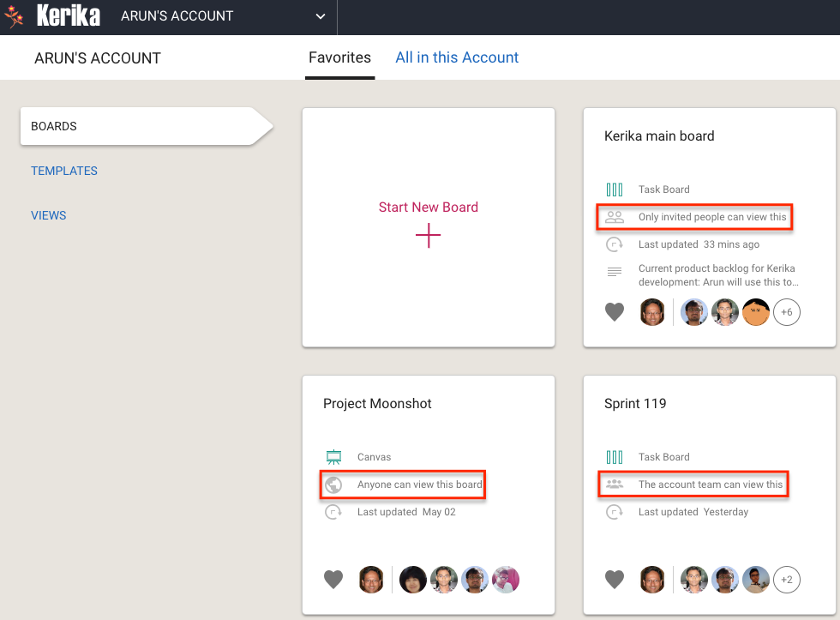
Task: Expand the +2 more members on Sprint 119
Action: pos(787,580)
